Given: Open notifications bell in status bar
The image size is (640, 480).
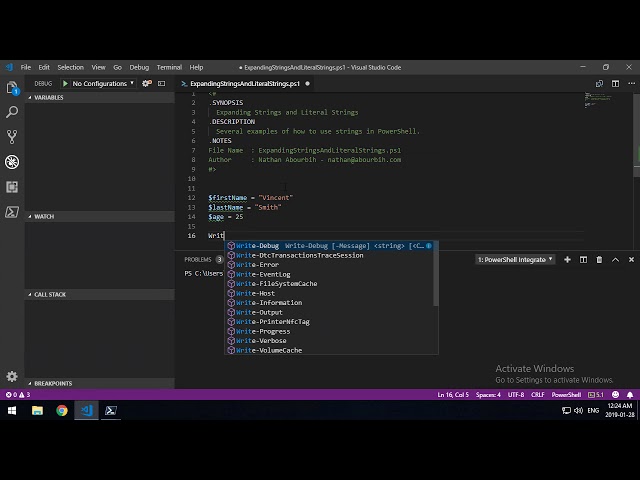Looking at the screenshot, I should (630, 395).
